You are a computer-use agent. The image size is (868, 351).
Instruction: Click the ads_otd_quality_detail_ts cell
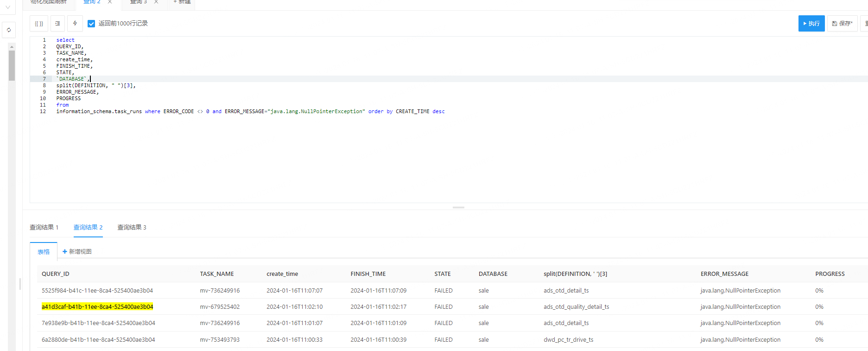click(x=576, y=307)
